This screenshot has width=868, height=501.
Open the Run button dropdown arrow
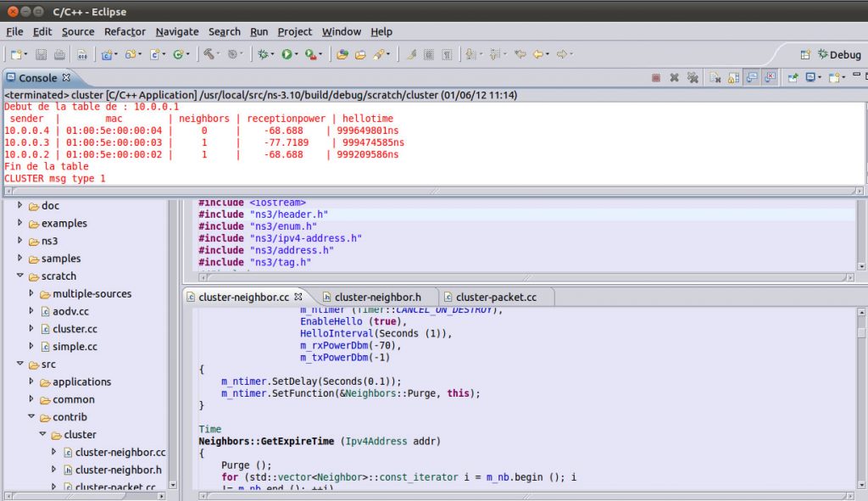coord(297,54)
